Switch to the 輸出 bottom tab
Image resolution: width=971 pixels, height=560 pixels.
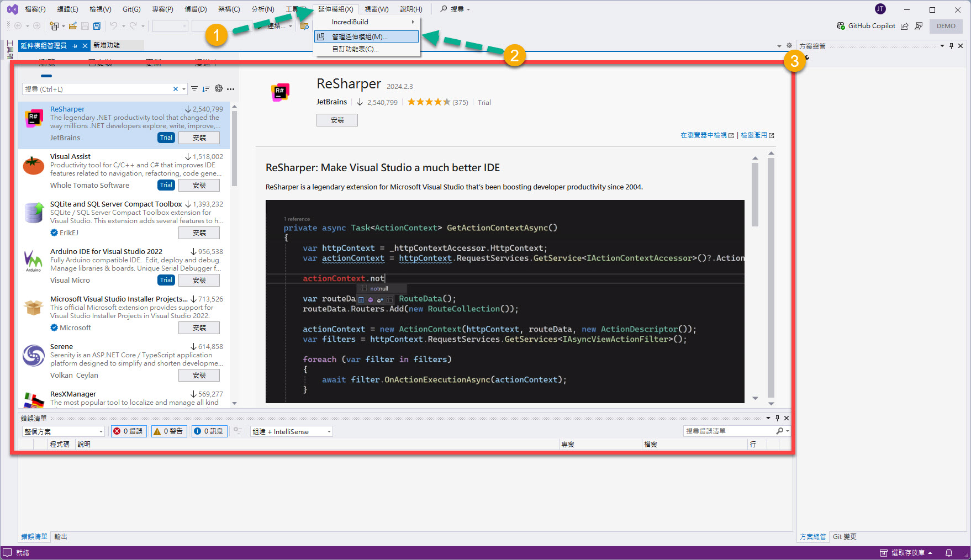[x=60, y=536]
